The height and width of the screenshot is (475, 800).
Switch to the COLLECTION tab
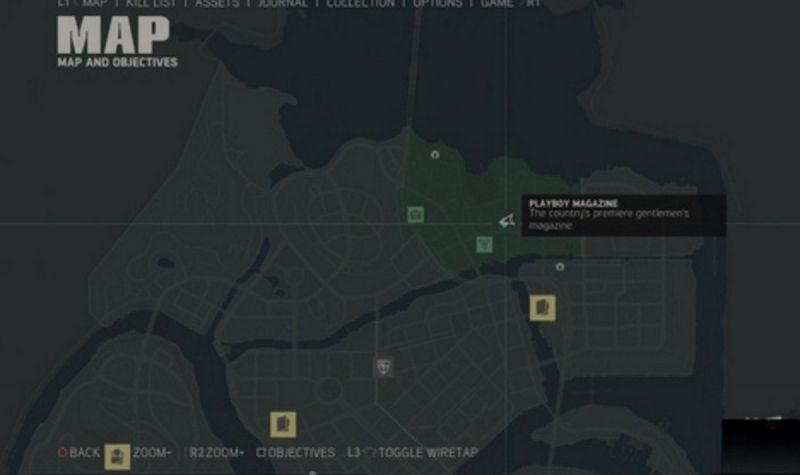click(x=360, y=4)
